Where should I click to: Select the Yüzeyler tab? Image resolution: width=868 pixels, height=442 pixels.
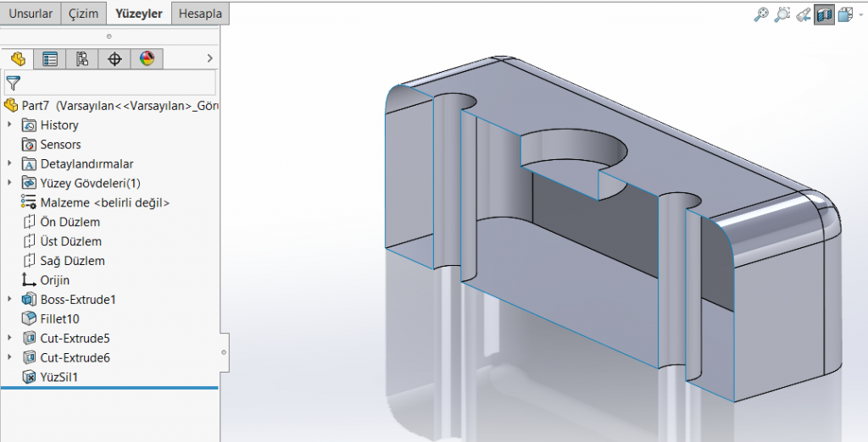(x=139, y=14)
